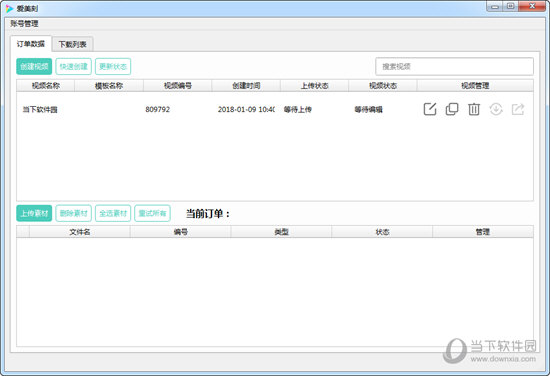Image resolution: width=550 pixels, height=376 pixels.
Task: Close the 爱美刻 window
Action: [532, 6]
